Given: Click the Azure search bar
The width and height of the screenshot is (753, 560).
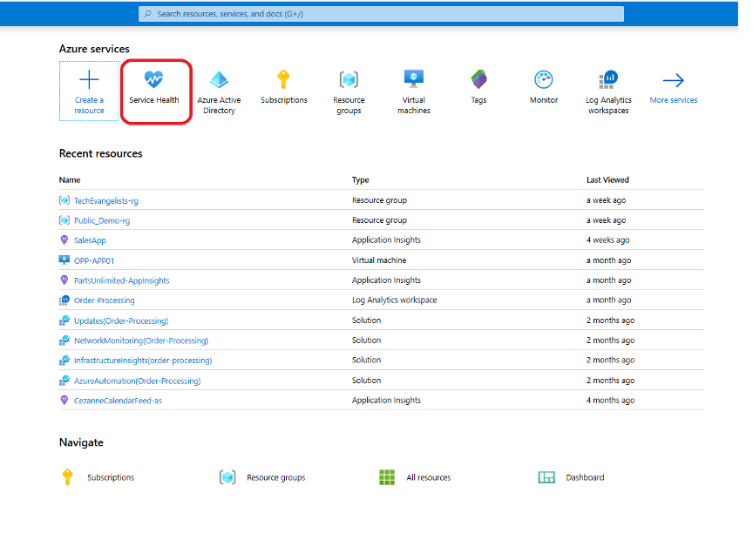Looking at the screenshot, I should [381, 13].
